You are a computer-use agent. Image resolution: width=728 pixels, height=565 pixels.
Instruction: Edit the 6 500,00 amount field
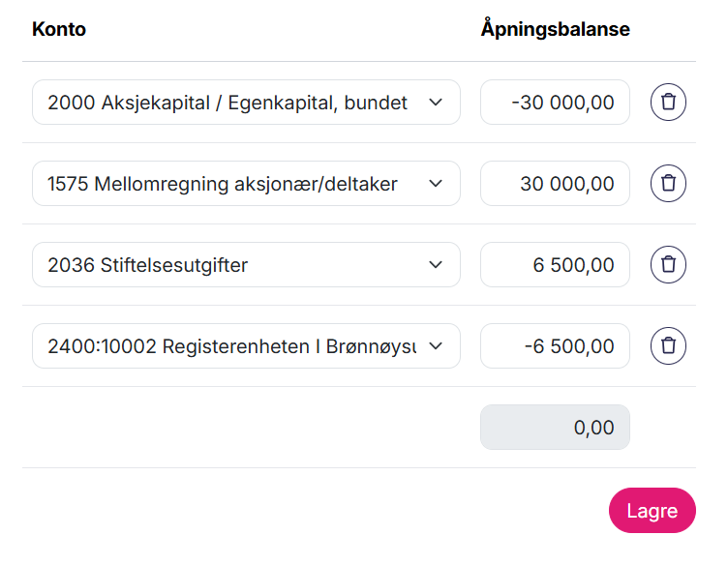coord(555,265)
